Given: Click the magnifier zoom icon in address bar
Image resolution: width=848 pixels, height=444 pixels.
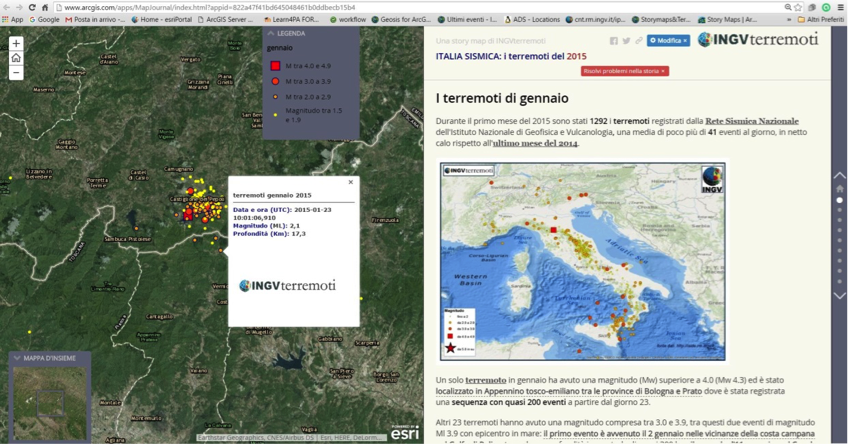Looking at the screenshot, I should 788,8.
